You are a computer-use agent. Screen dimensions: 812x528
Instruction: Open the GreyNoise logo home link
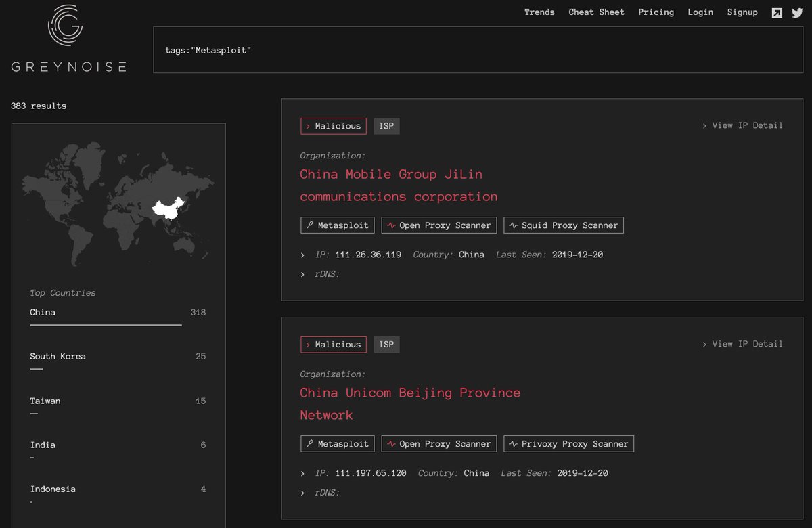tap(68, 39)
